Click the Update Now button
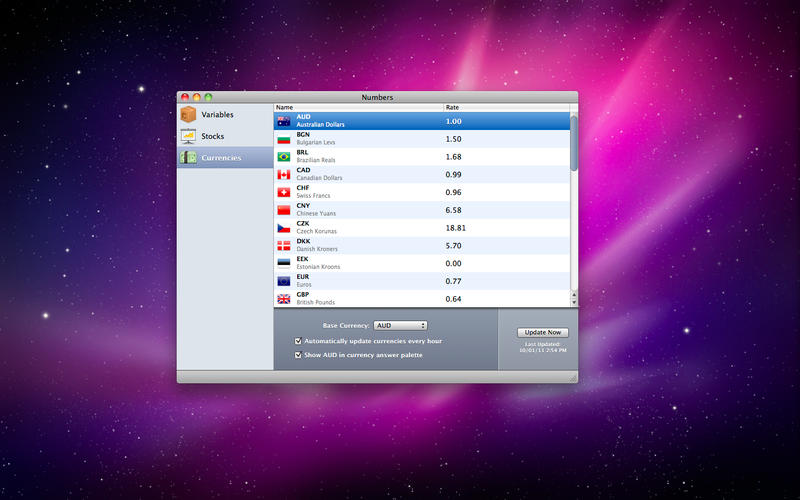 (x=543, y=332)
